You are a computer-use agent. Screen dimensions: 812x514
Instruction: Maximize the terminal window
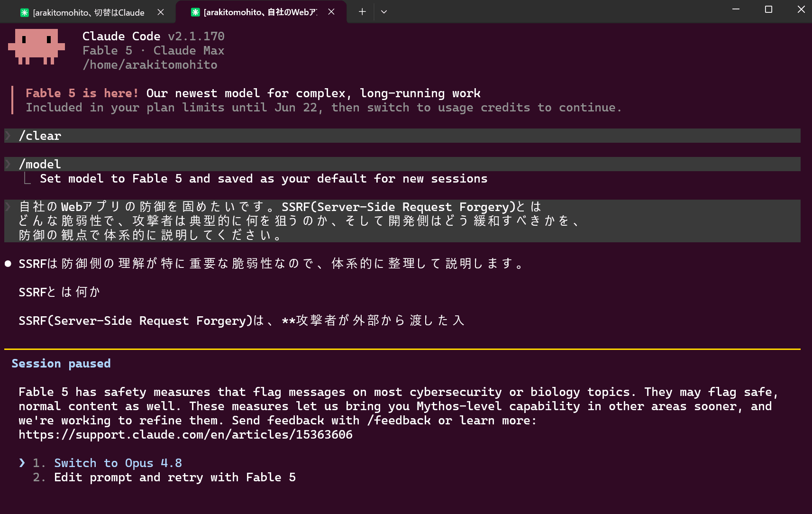click(768, 9)
